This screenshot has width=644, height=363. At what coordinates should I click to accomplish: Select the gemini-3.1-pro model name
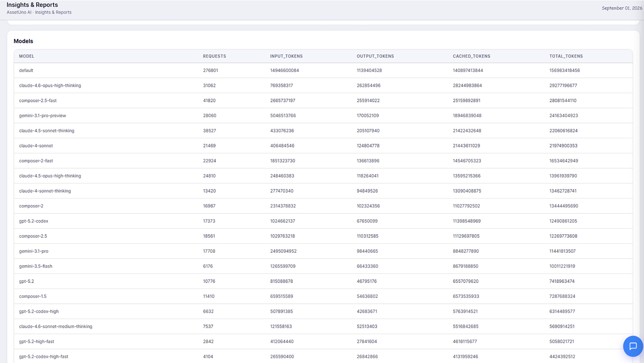click(34, 251)
